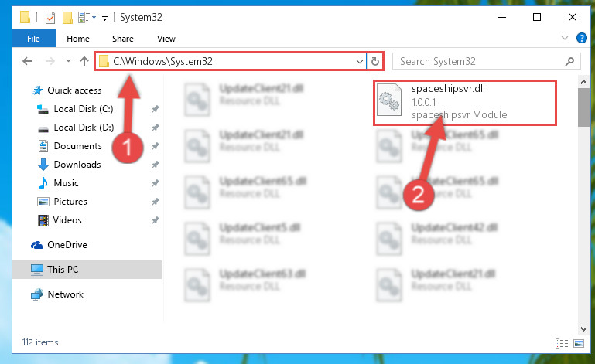Toggle the pin next to Documents
The image size is (595, 364).
click(156, 146)
